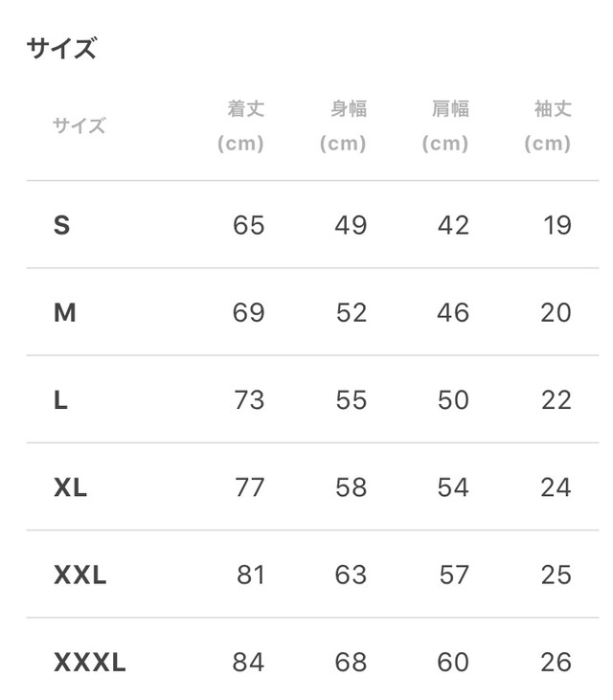Click the 袖丈 (cm) column header

coord(548,125)
